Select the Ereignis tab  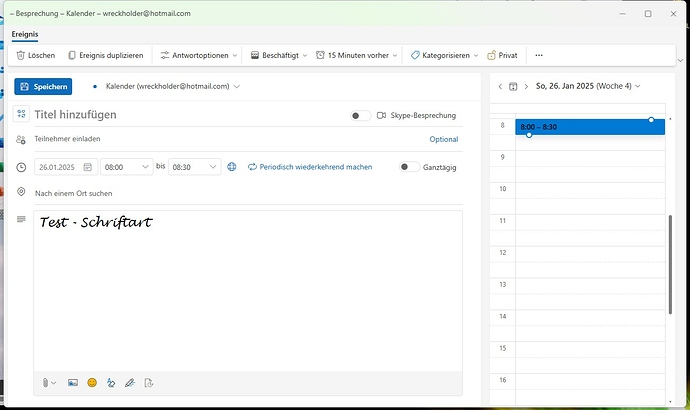[x=25, y=34]
